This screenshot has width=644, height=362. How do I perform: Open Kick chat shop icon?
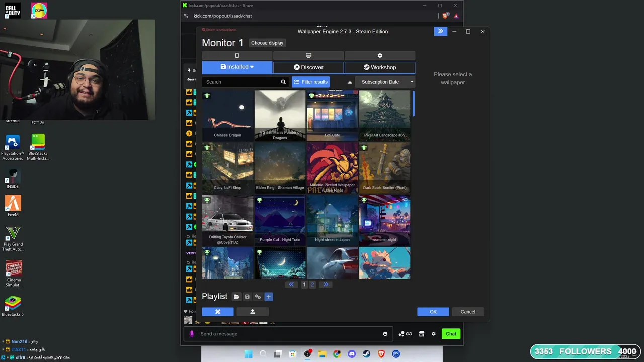point(422,334)
